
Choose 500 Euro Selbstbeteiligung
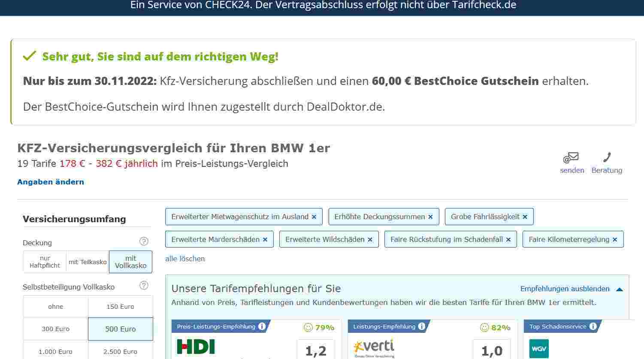121,329
